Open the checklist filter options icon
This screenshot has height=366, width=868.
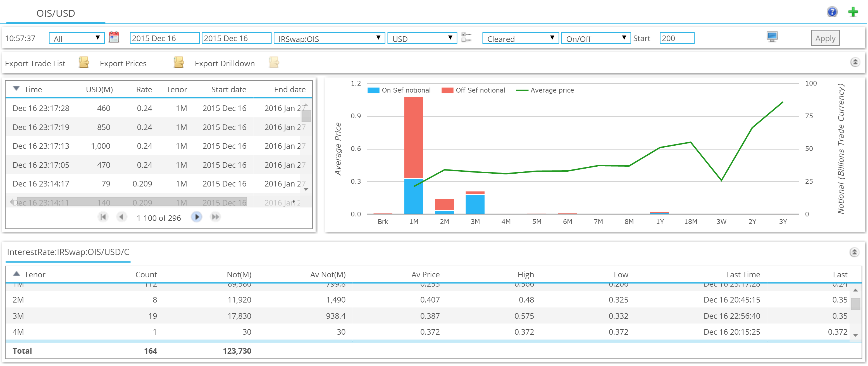point(466,37)
